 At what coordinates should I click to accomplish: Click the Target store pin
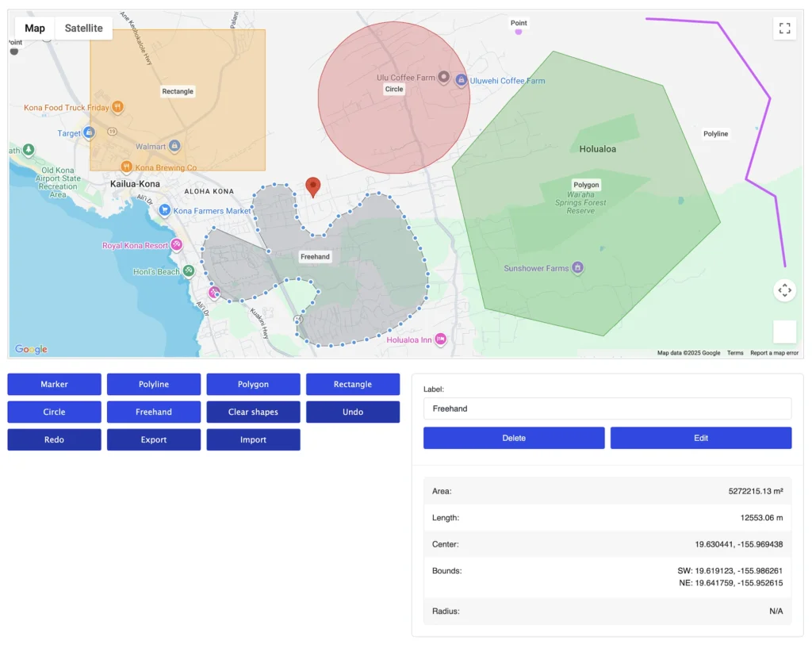tap(90, 133)
